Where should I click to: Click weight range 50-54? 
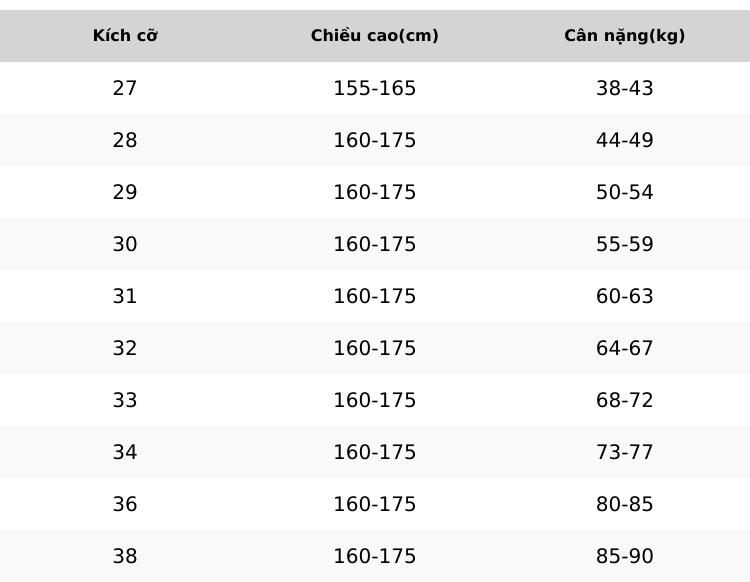click(x=624, y=192)
